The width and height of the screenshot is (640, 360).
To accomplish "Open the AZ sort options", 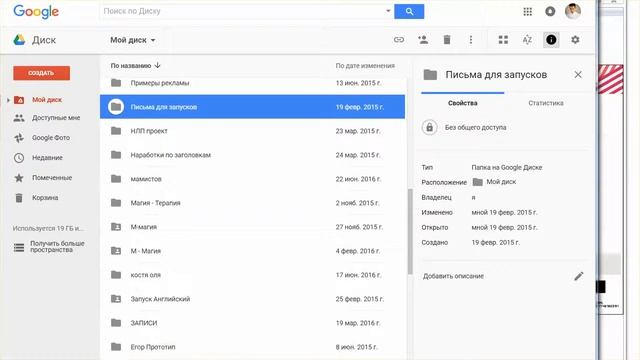I will [527, 40].
